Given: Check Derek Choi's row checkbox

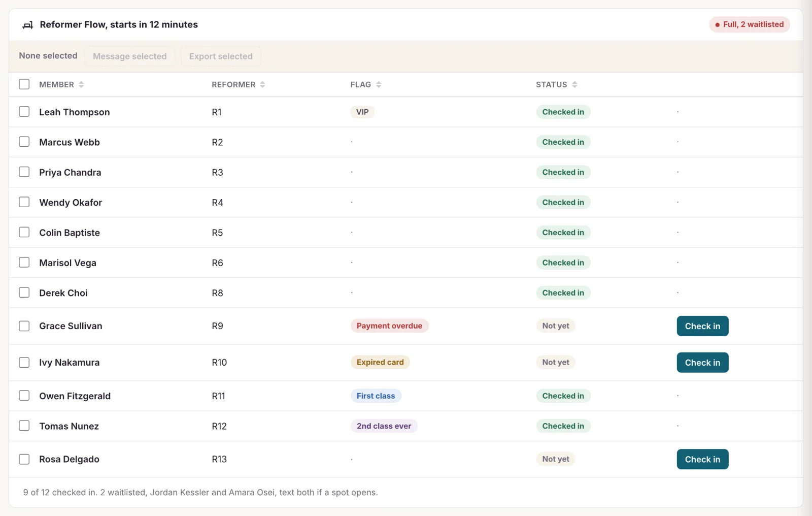Looking at the screenshot, I should point(24,293).
